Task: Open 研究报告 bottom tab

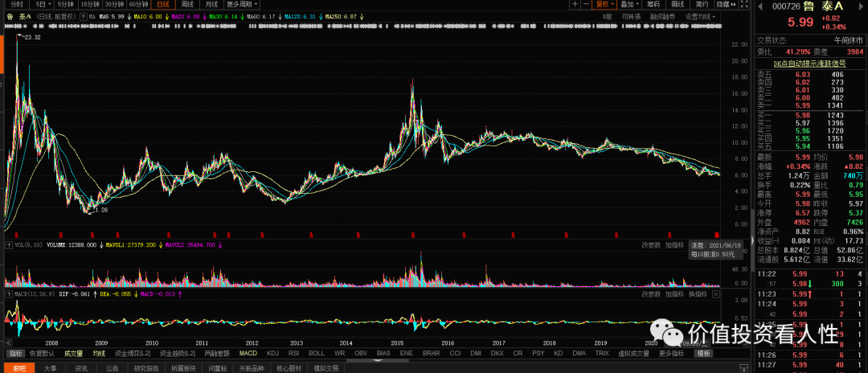Action: (146, 368)
